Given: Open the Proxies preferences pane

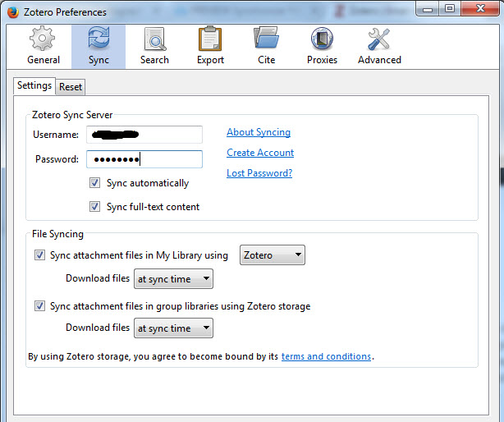Looking at the screenshot, I should pos(322,46).
